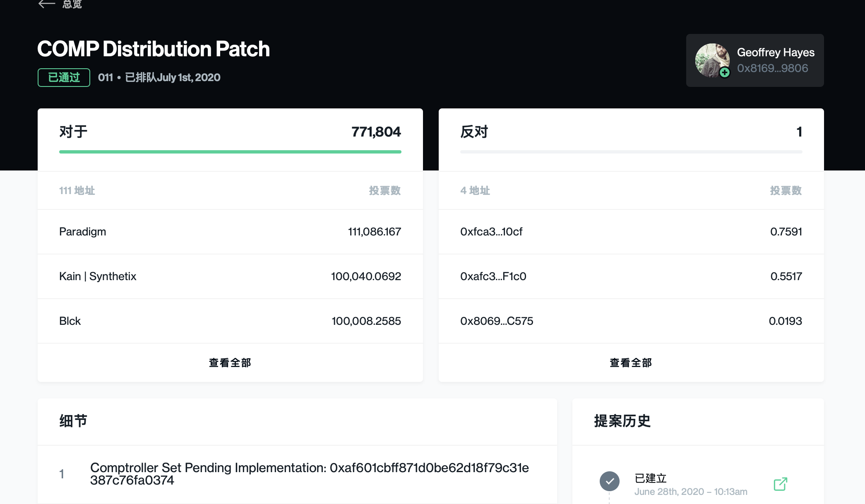Image resolution: width=865 pixels, height=504 pixels.
Task: Click the gray 反对 vote progress bar
Action: pos(631,152)
